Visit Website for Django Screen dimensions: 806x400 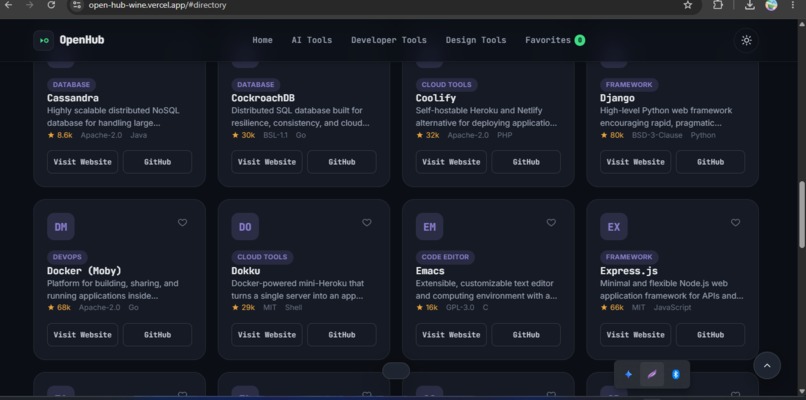[635, 162]
